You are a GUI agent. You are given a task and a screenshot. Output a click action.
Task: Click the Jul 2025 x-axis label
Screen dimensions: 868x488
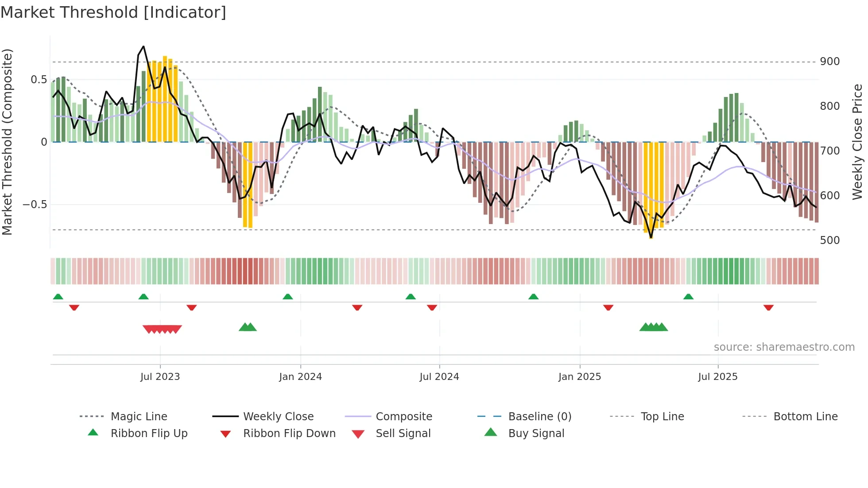(718, 377)
